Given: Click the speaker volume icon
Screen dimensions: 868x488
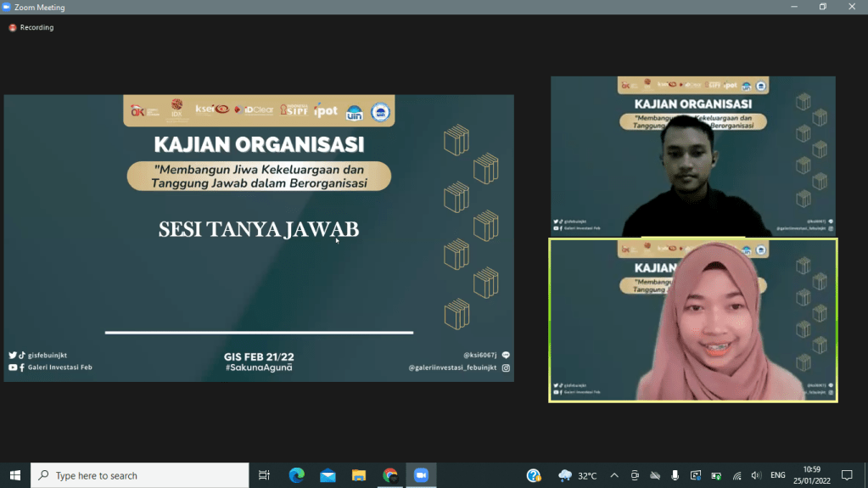Looking at the screenshot, I should point(756,475).
